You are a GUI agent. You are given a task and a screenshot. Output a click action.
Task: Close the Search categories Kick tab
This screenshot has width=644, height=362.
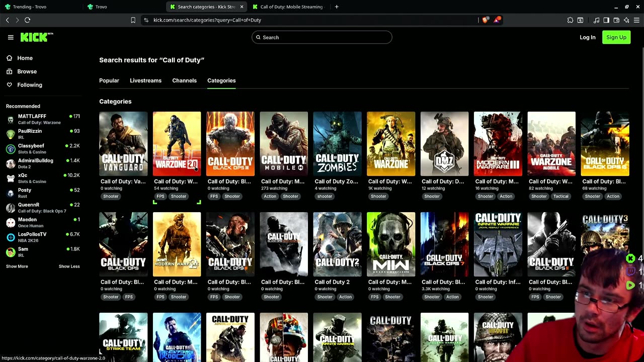click(242, 7)
